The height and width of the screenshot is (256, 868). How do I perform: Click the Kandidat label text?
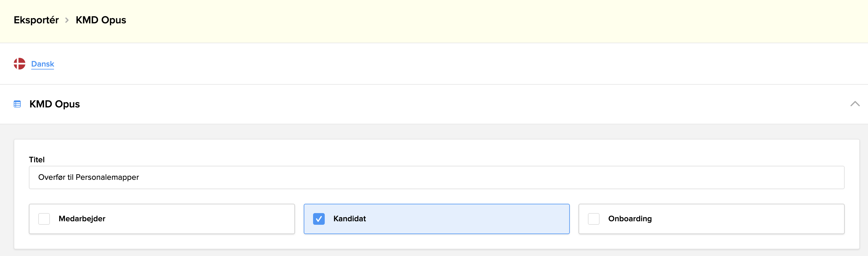point(350,219)
